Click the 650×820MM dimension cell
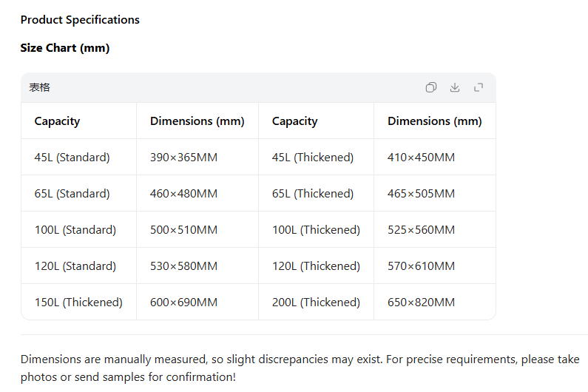The width and height of the screenshot is (588, 392). (421, 303)
